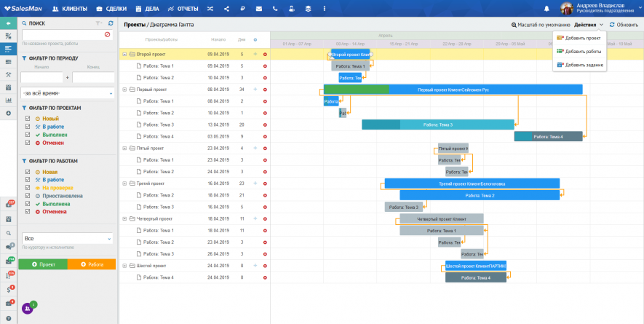
Task: Click the envelope icon in top navigation
Action: (x=259, y=9)
